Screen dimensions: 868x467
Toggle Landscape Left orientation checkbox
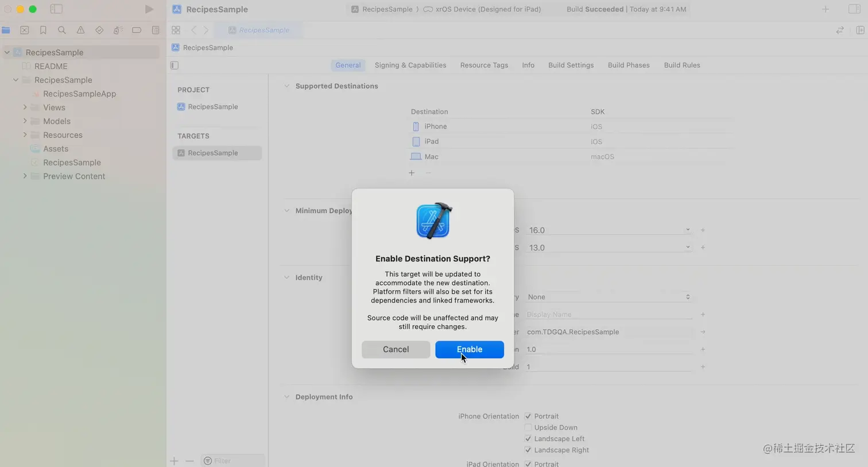[x=528, y=439]
